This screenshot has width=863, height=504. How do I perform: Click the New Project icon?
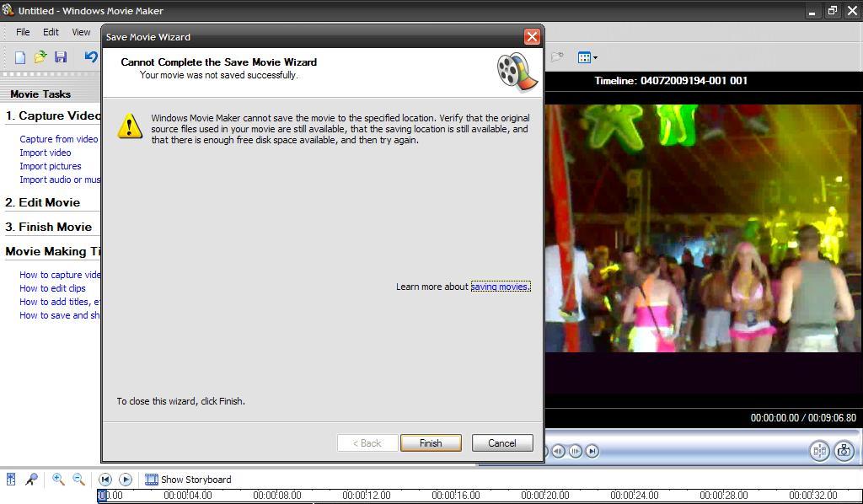coord(20,56)
